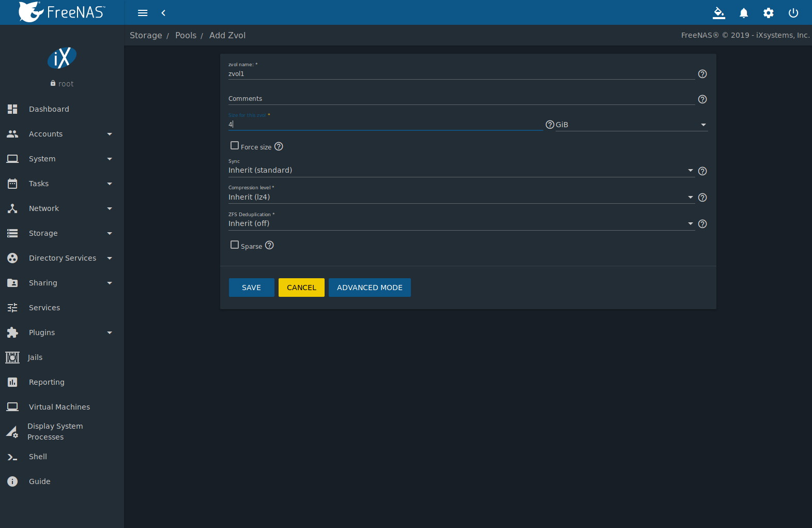Click the Reporting chart icon
The height and width of the screenshot is (528, 812).
click(12, 382)
